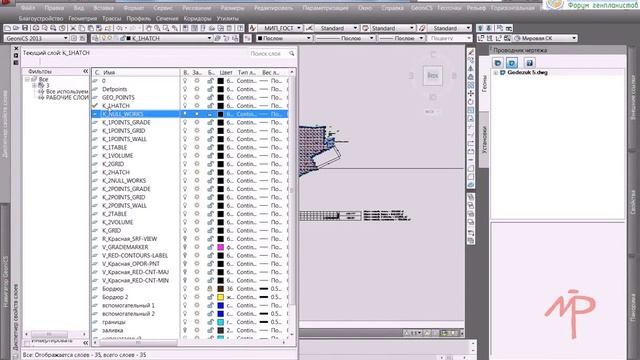Collapse the Все filter tree node
This screenshot has height=360, width=640.
click(27, 79)
